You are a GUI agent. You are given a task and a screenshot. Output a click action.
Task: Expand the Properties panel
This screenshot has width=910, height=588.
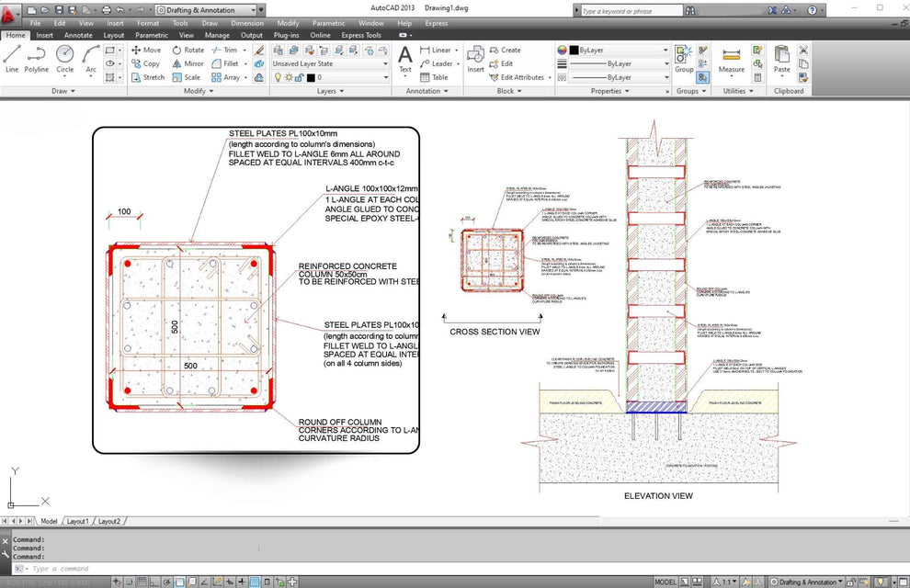[610, 91]
